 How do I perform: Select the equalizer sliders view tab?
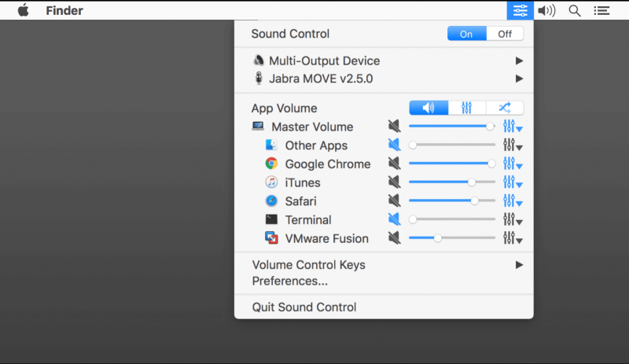click(x=466, y=108)
